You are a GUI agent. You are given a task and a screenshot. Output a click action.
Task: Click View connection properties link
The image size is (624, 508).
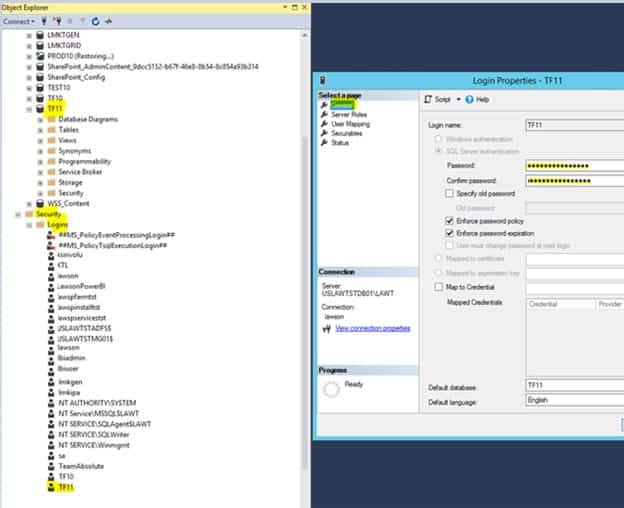(x=372, y=328)
